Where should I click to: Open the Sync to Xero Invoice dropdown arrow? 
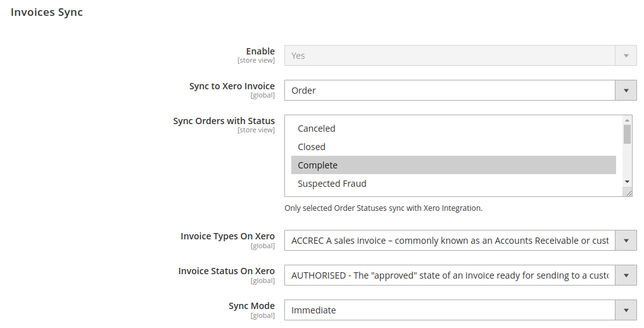coord(626,91)
